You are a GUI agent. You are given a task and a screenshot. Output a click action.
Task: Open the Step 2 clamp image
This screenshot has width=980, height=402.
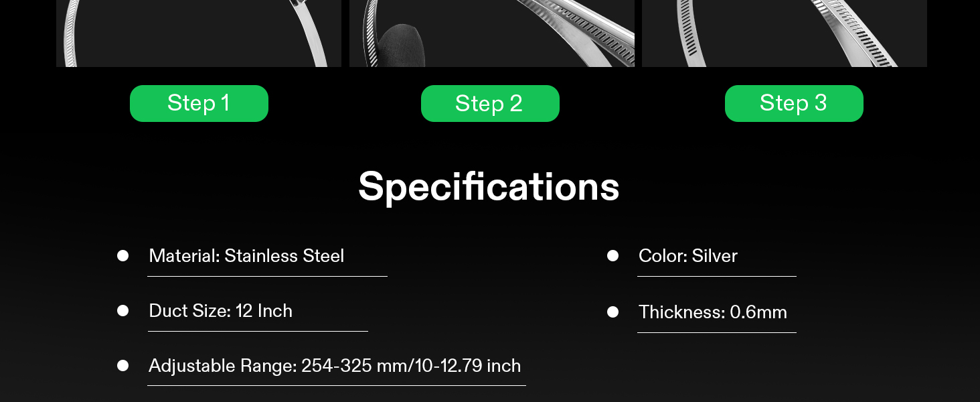point(492,33)
